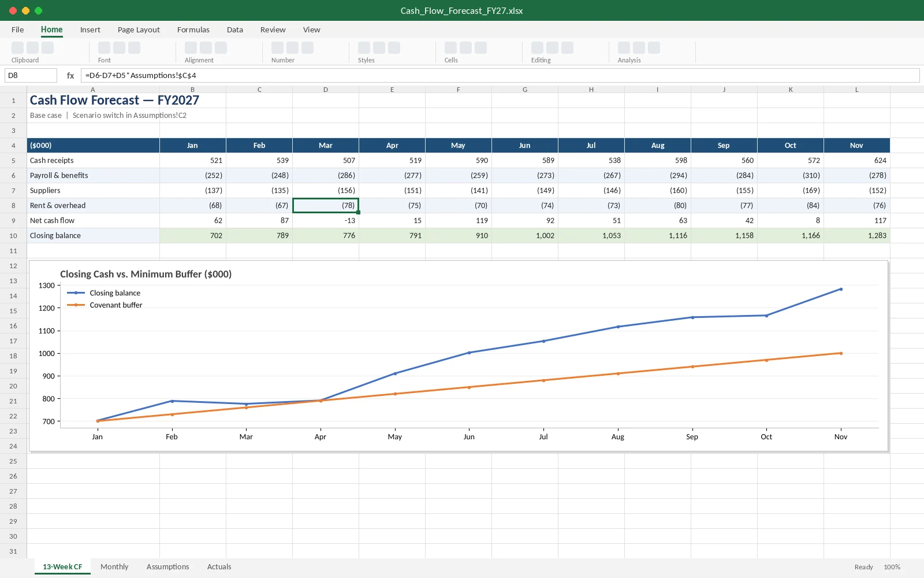
Task: Switch to the Assumptions sheet
Action: [x=168, y=567]
